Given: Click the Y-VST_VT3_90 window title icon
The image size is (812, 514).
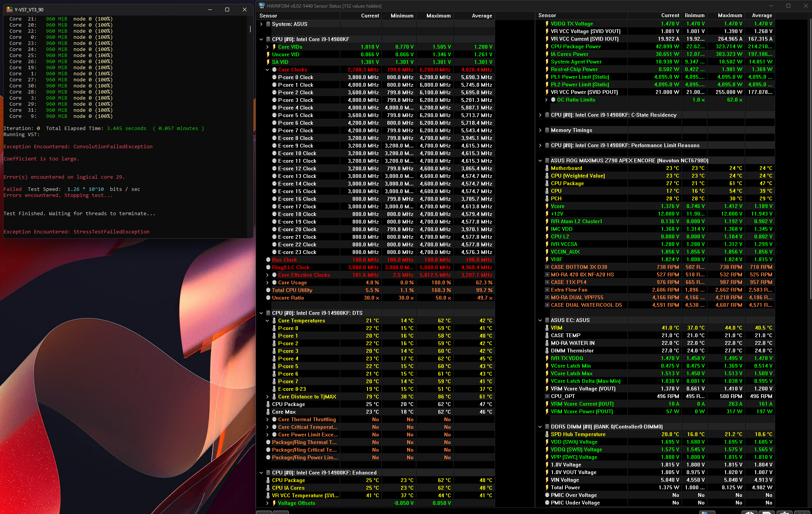Looking at the screenshot, I should 10,10.
